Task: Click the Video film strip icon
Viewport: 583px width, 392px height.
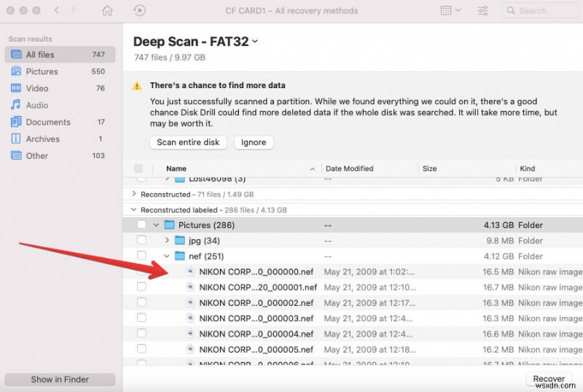Action: 16,88
